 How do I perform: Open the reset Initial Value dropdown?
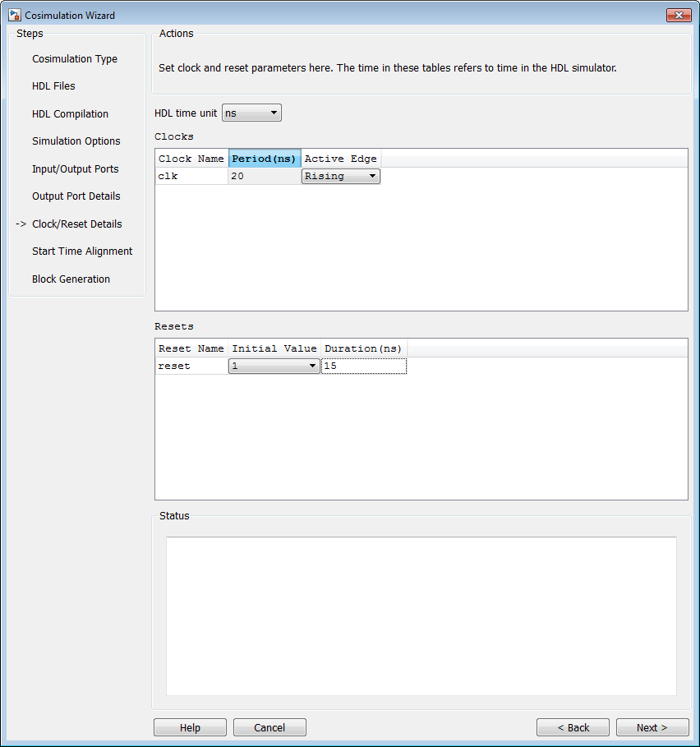274,366
